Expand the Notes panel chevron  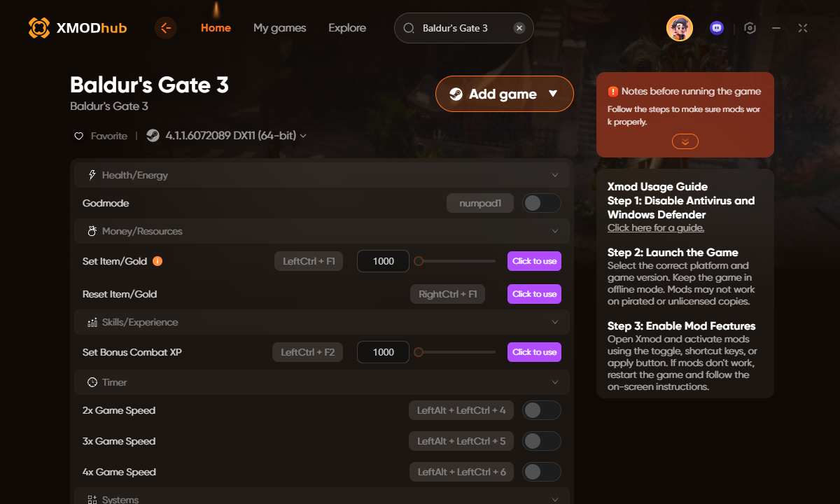click(x=685, y=141)
